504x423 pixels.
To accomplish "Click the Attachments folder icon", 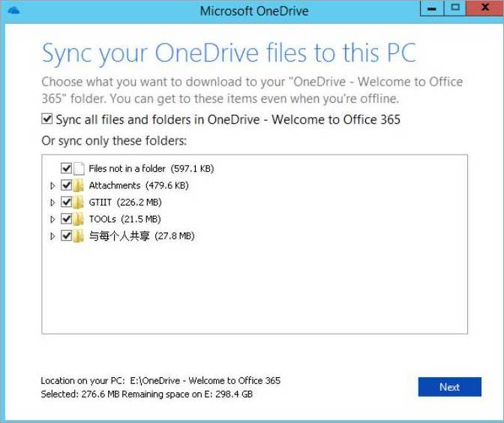I will (x=78, y=185).
